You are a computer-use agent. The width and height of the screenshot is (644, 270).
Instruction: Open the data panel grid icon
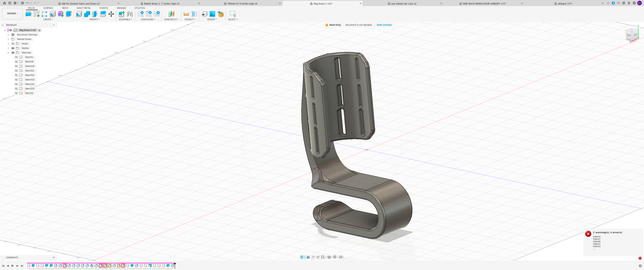[x=9, y=3]
